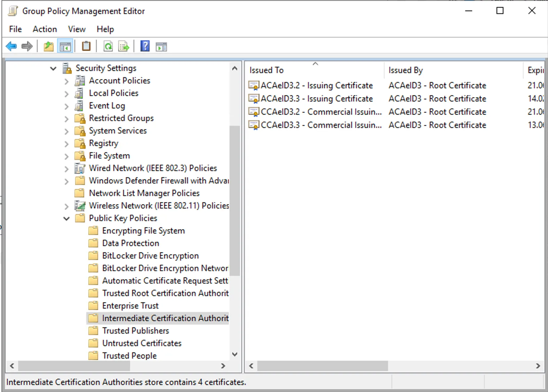Click the right arrow of certificate list scrollbar
The image size is (548, 392).
[x=538, y=366]
